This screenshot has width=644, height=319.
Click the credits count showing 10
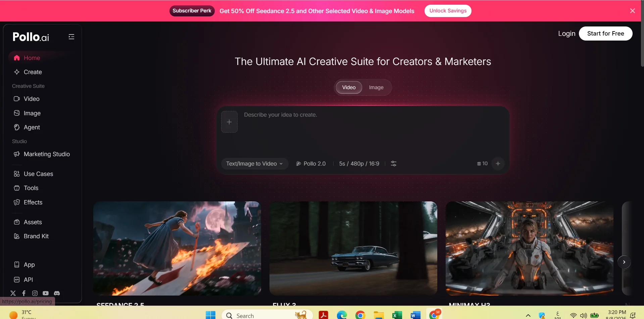(x=482, y=164)
